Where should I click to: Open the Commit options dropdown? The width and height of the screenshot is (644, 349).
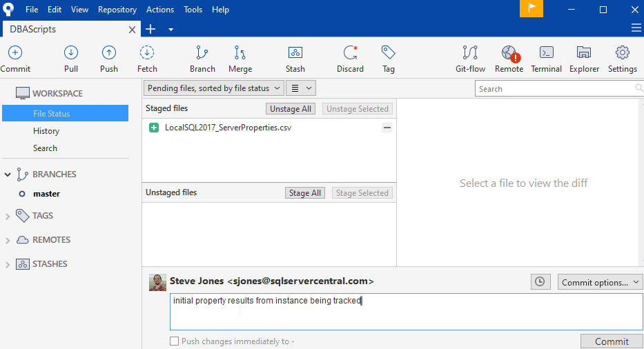(x=600, y=282)
